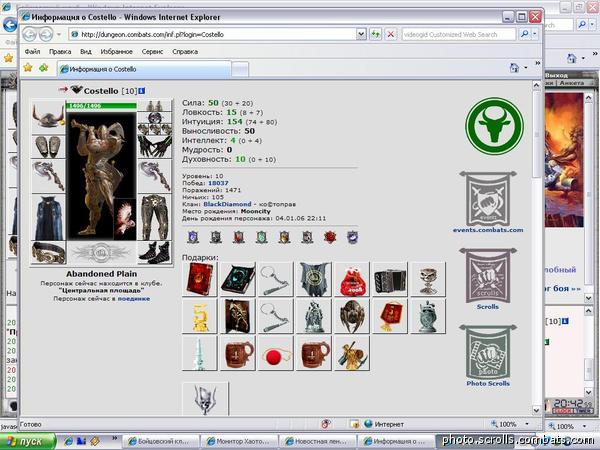Select the bracers equipment slot
The image size is (600, 450).
pyautogui.click(x=48, y=147)
